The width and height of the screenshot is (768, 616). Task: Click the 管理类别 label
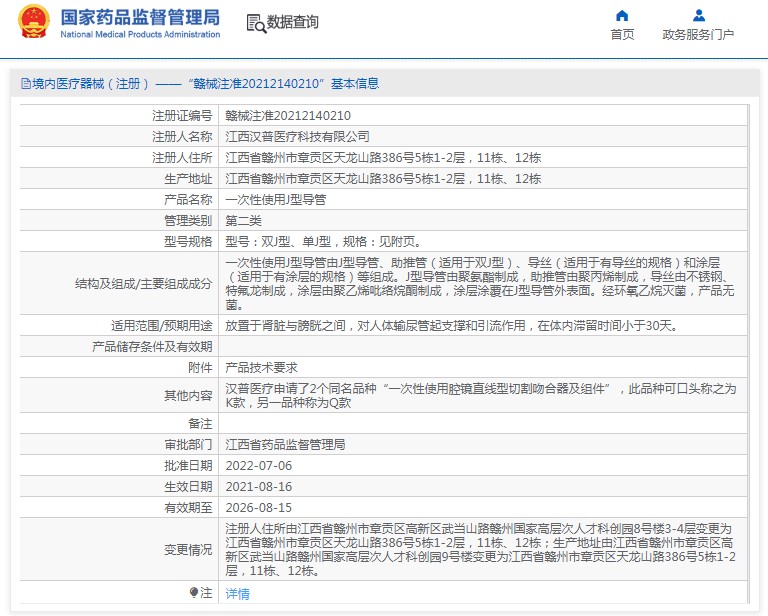(188, 221)
